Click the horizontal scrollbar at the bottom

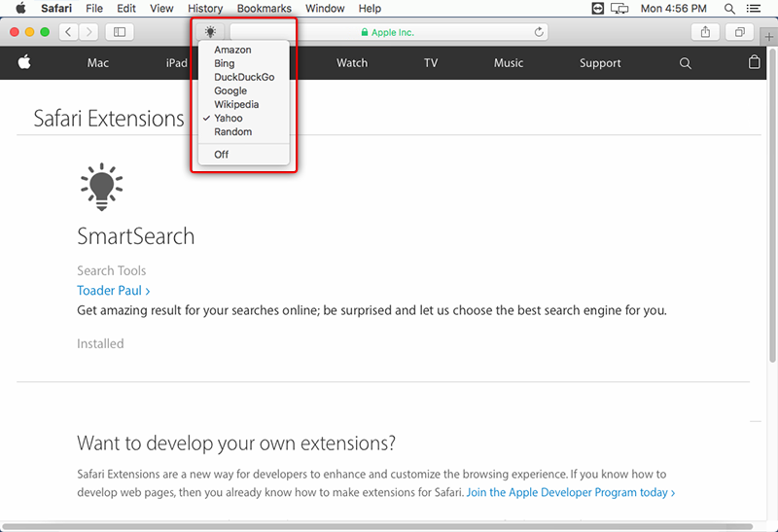tap(377, 526)
